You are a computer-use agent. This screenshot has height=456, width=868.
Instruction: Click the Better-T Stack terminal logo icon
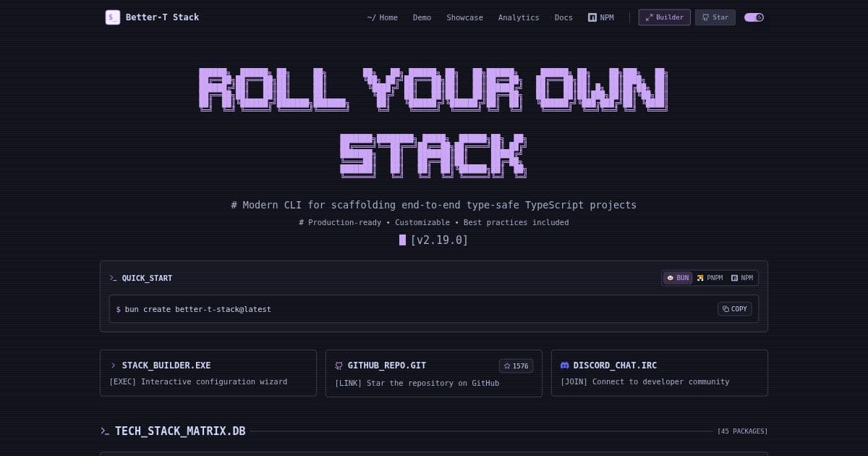[x=113, y=17]
